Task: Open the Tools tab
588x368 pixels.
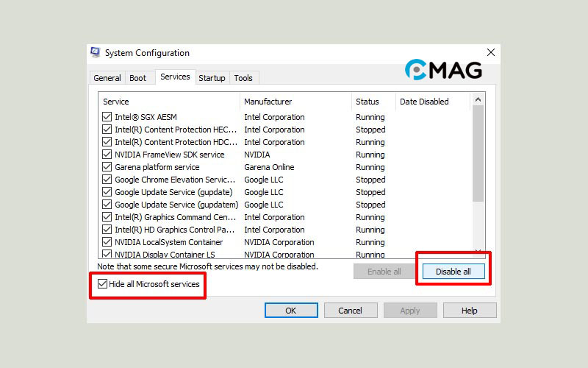Action: tap(243, 78)
